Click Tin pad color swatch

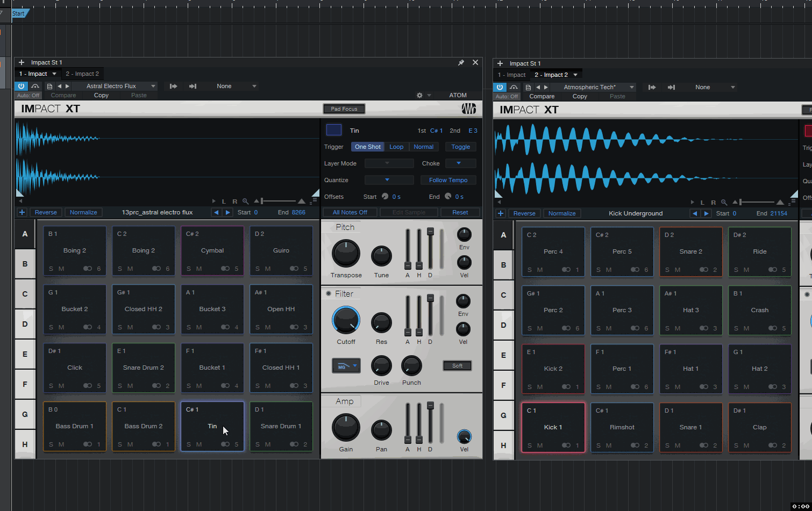334,130
